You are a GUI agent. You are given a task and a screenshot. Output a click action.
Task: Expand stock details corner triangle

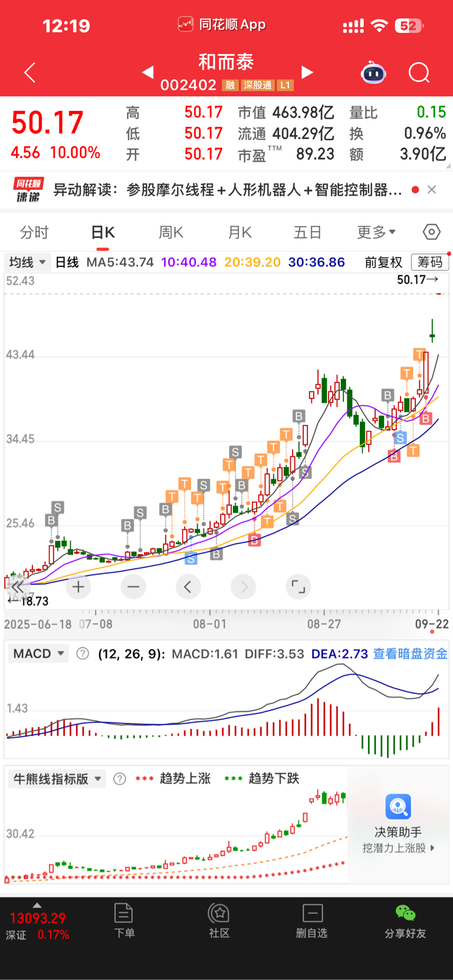click(447, 166)
